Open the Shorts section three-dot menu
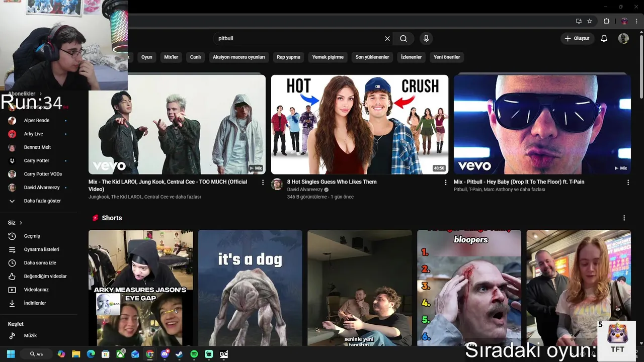 624,218
